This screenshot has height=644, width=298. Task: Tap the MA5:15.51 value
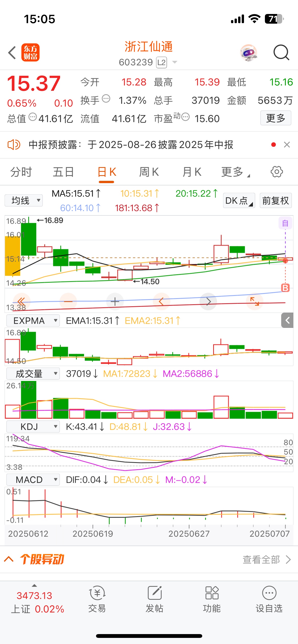76,194
